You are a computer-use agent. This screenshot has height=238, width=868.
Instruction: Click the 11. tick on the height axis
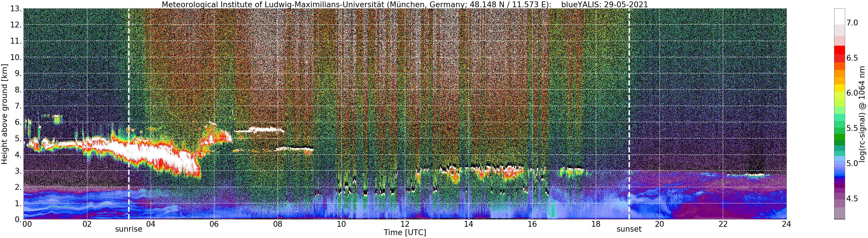(16, 41)
